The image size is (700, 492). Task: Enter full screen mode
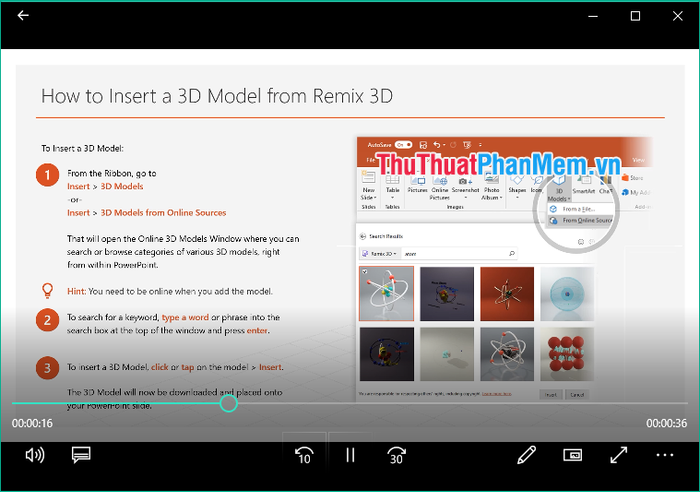pyautogui.click(x=619, y=455)
